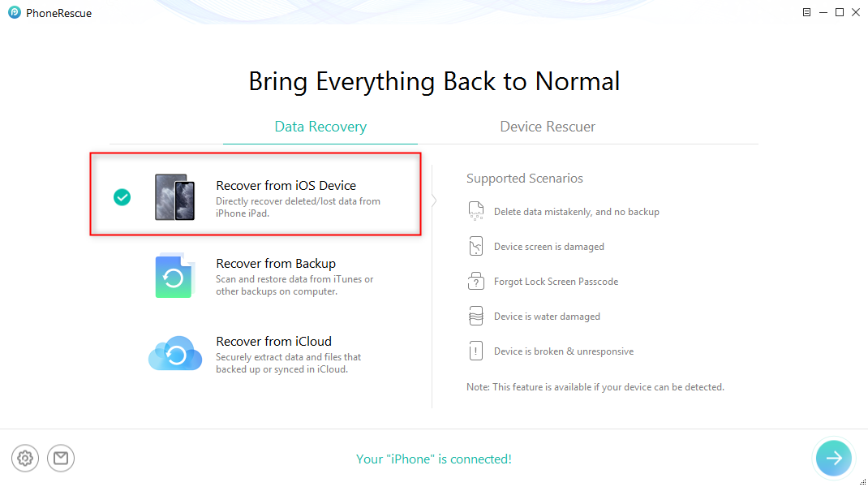Click the iCloud recovery cloud icon
The height and width of the screenshot is (487, 868).
point(174,354)
